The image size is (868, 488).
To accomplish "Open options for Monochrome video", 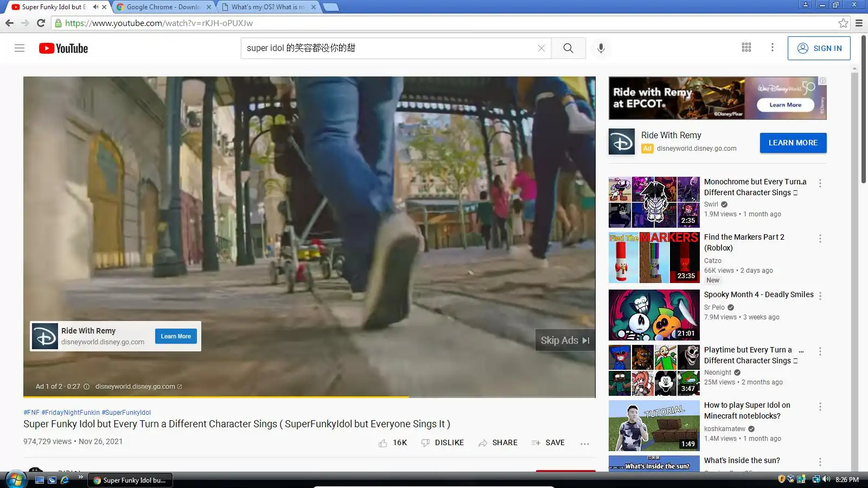I will point(820,183).
